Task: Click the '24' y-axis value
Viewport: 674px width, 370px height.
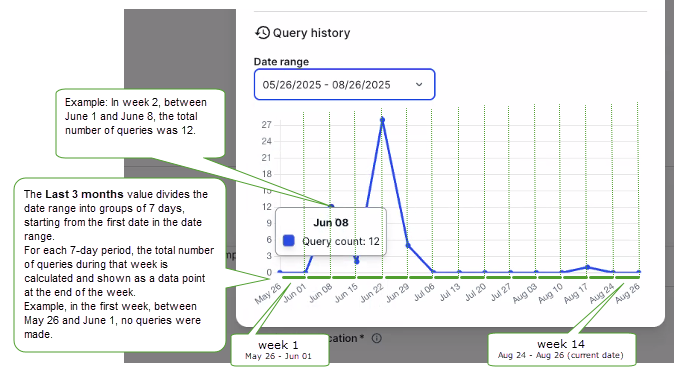Action: 267,141
